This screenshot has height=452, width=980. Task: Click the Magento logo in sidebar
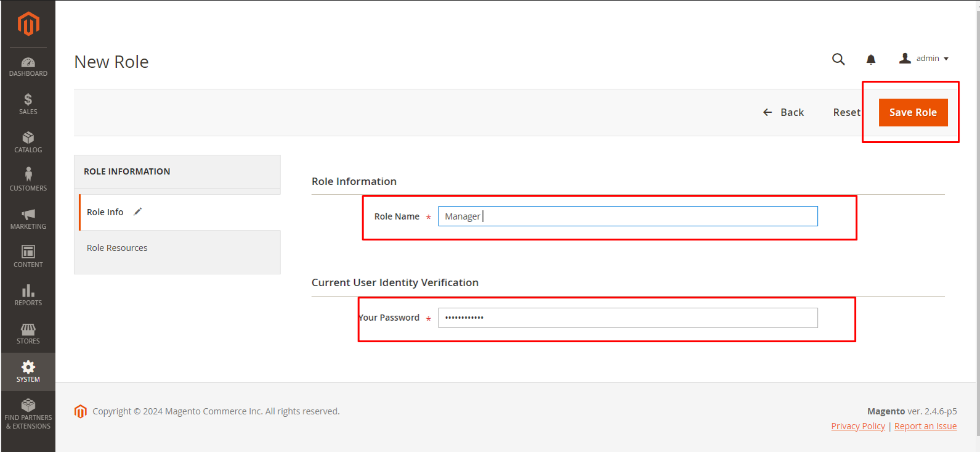28,24
